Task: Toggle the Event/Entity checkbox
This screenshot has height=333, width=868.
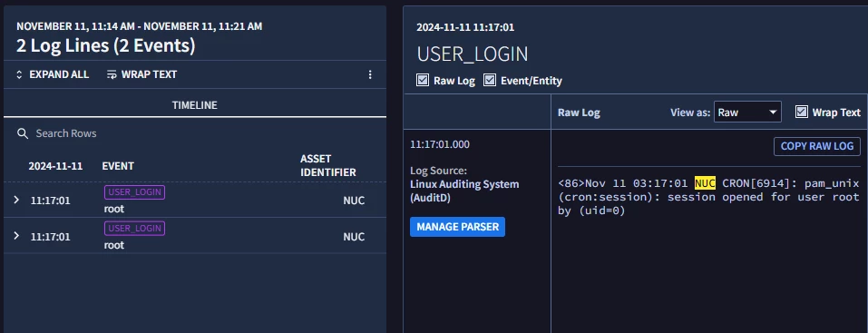Action: [490, 81]
